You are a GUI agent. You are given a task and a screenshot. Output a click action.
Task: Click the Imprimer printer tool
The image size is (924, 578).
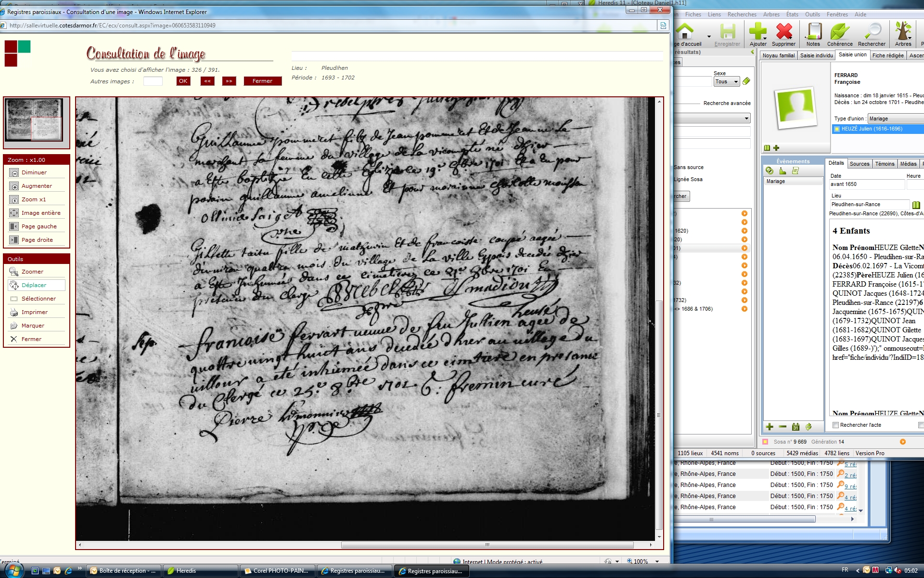[34, 312]
